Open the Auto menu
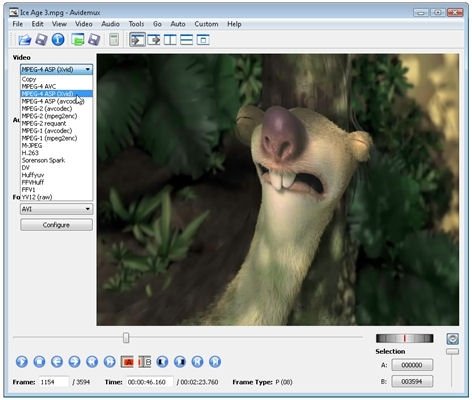This screenshot has height=400, width=472. click(x=178, y=24)
